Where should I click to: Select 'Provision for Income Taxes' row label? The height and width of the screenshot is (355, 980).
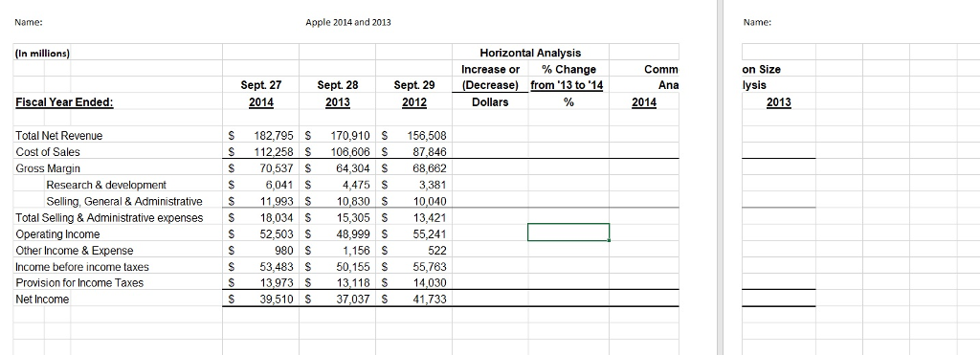pyautogui.click(x=78, y=283)
